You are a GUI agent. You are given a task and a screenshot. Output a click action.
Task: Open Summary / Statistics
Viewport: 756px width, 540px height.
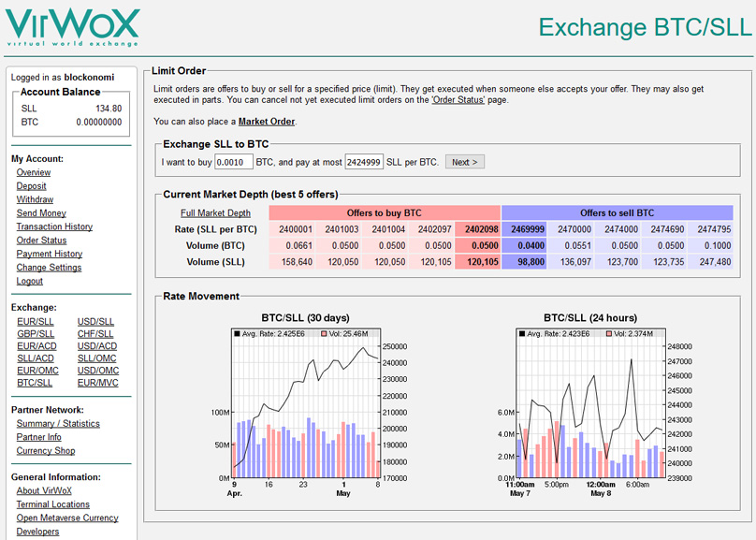[58, 423]
